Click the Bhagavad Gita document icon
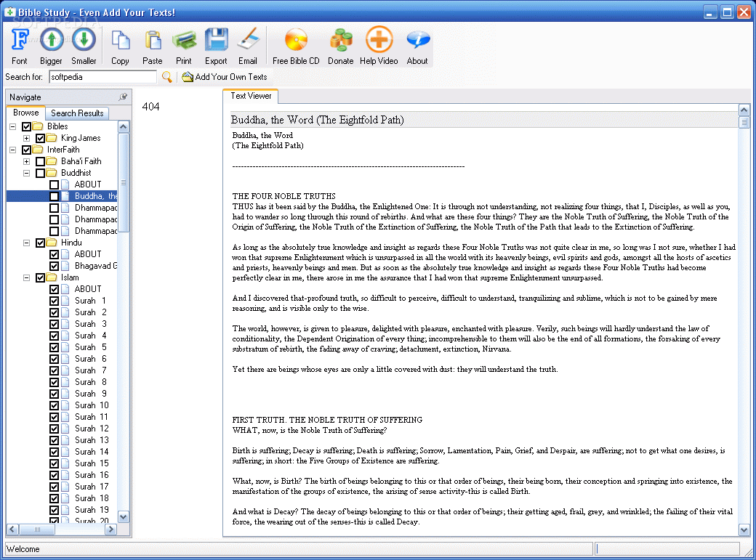756x560 pixels. click(65, 266)
